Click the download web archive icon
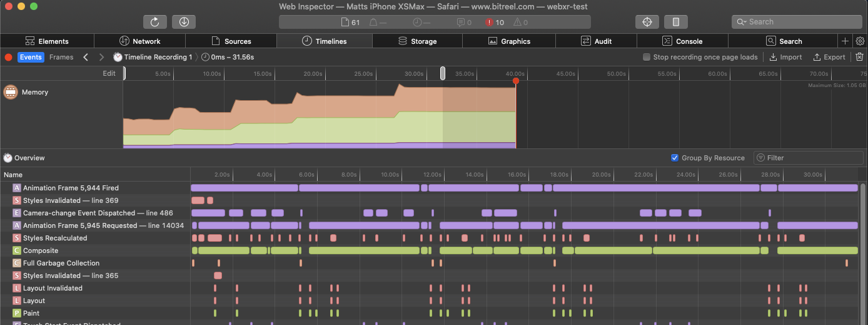The width and height of the screenshot is (868, 325). [x=184, y=22]
